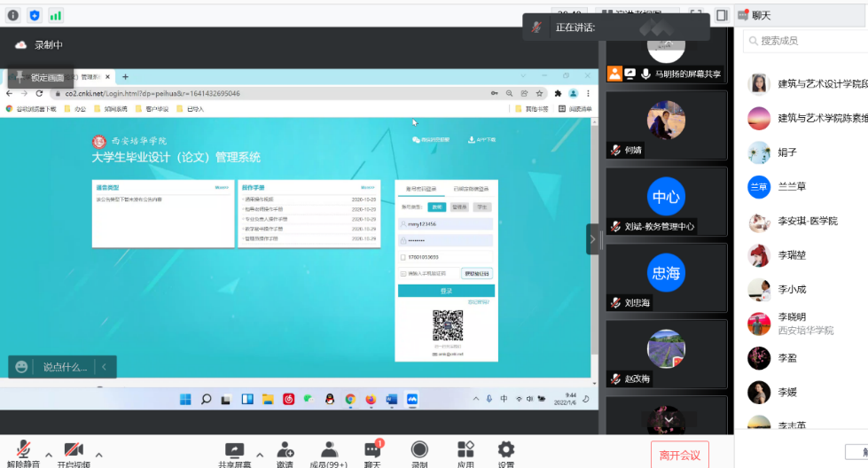Expand the Share Screen options arrow
The width and height of the screenshot is (868, 468).
[261, 455]
